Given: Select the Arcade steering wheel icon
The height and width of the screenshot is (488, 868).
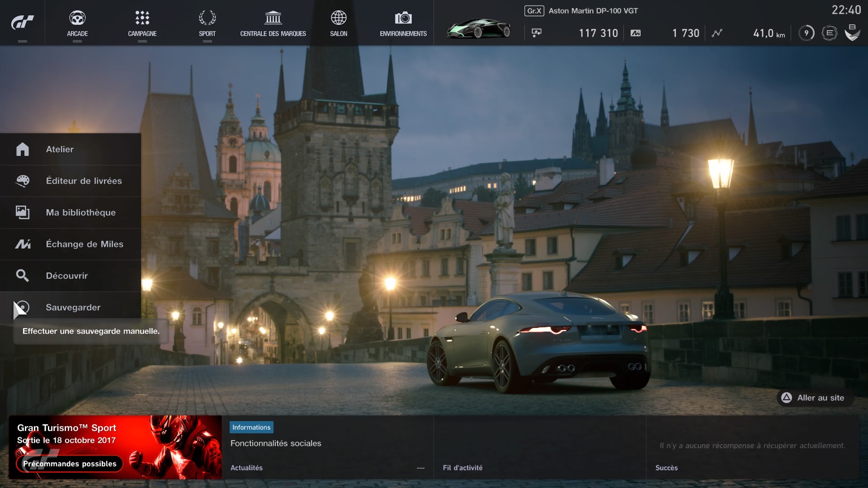Looking at the screenshot, I should [77, 18].
